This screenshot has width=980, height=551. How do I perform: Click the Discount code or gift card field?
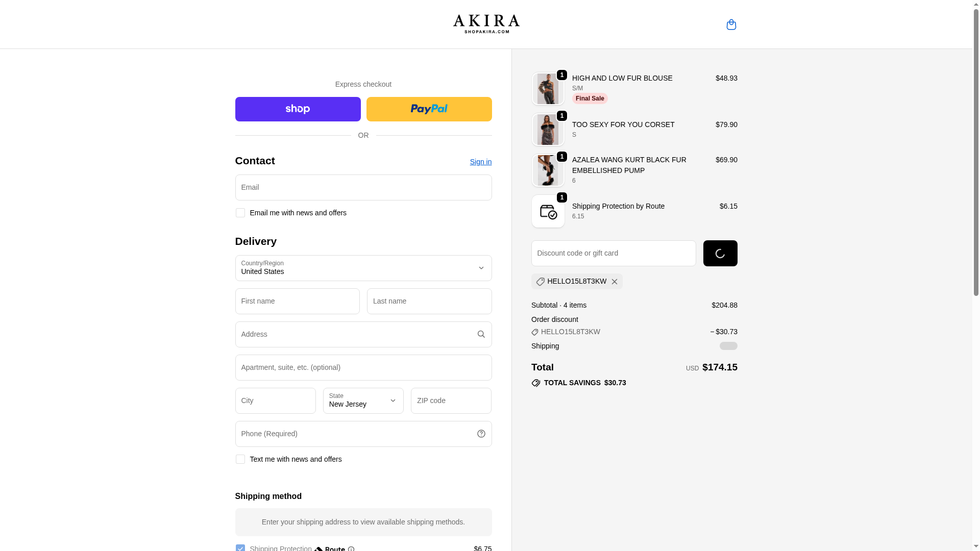coord(613,253)
